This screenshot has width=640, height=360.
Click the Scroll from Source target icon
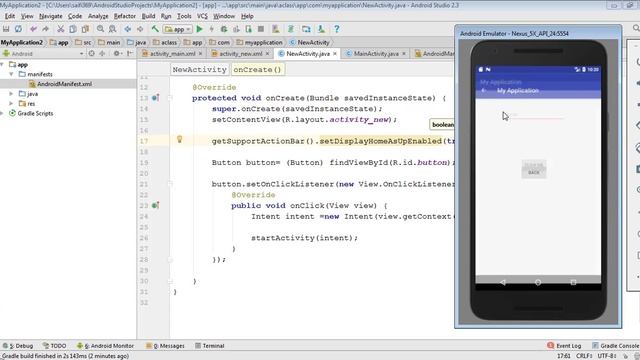pyautogui.click(x=92, y=53)
